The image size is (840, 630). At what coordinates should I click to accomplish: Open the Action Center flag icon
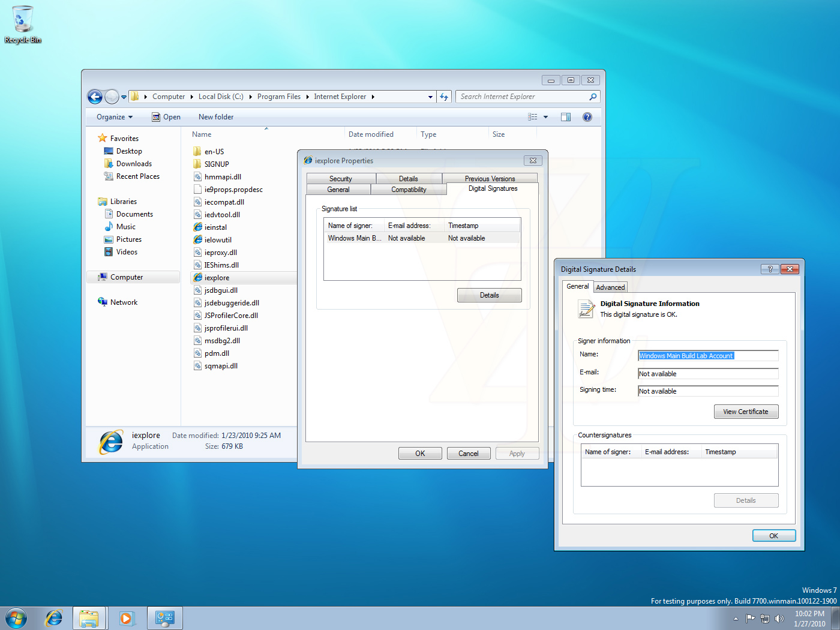coord(750,619)
